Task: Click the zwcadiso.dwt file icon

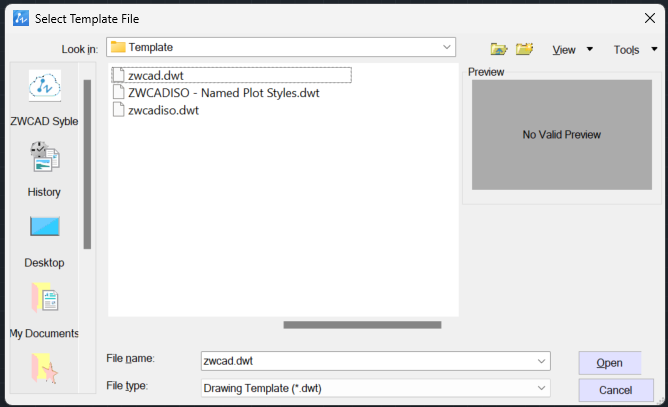Action: point(119,110)
